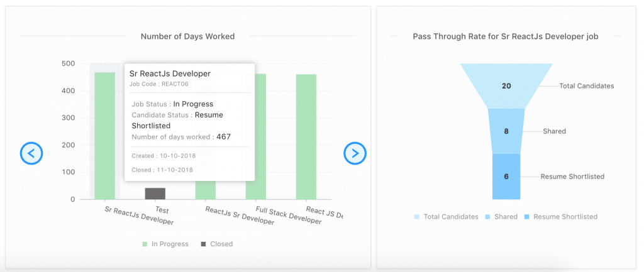Click the In Progress green swatch
Screen dimensions: 644x272
(x=145, y=244)
